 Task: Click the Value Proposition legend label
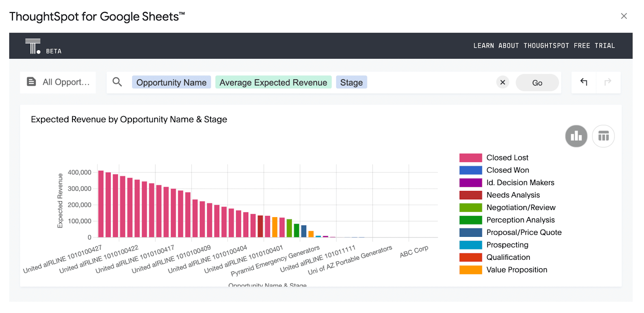517,270
